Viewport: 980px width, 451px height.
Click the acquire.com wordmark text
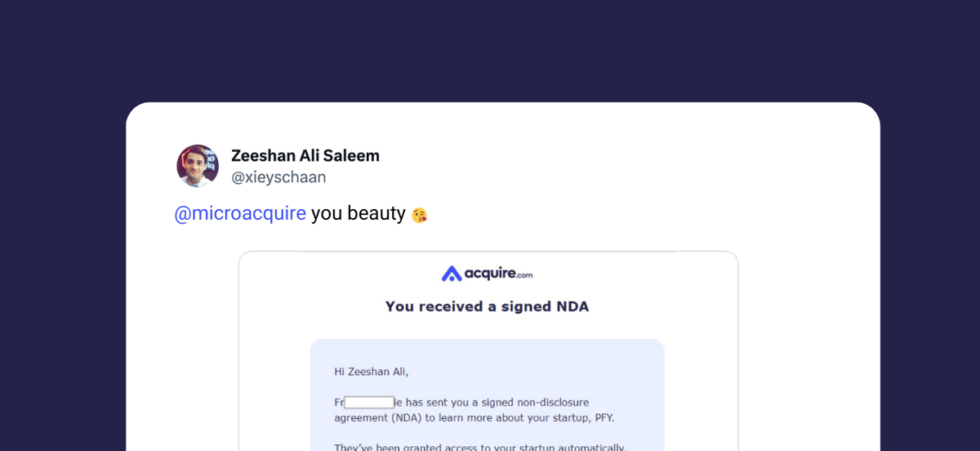[499, 274]
